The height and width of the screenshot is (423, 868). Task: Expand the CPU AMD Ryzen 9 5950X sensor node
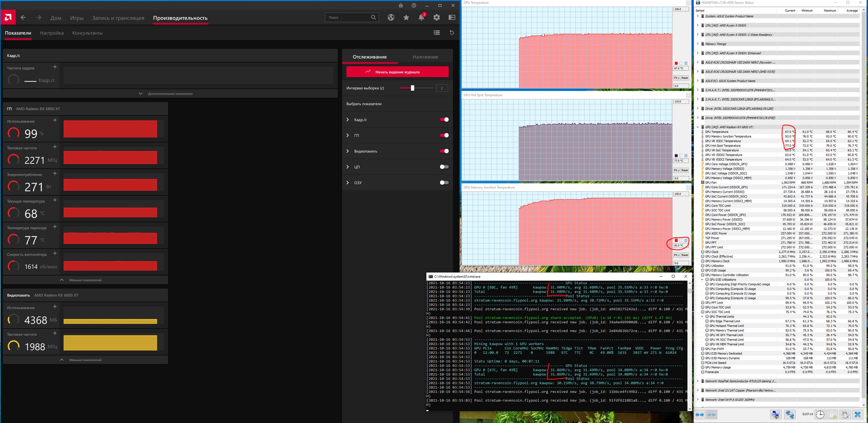(x=698, y=25)
